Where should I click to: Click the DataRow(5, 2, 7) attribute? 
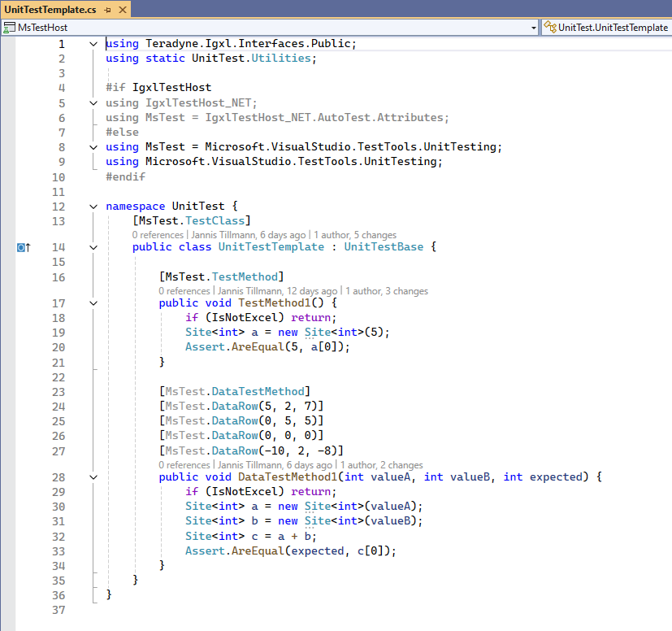pyautogui.click(x=241, y=407)
